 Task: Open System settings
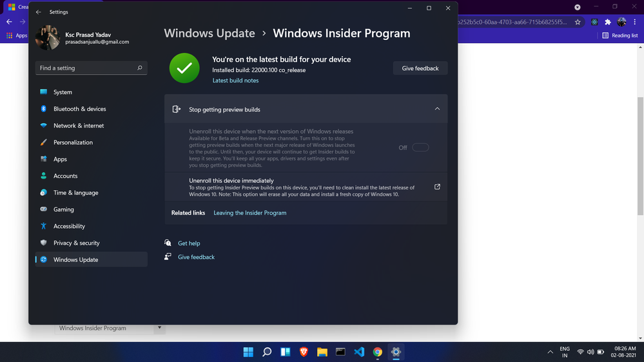click(x=91, y=92)
